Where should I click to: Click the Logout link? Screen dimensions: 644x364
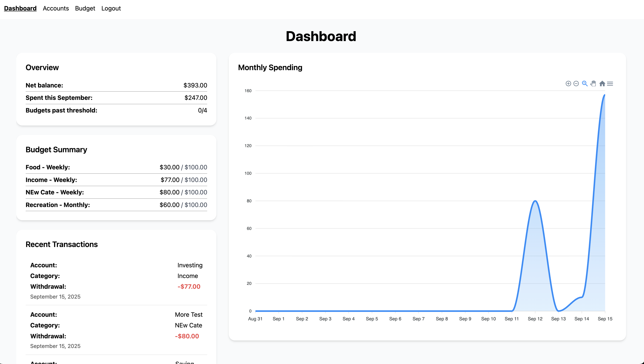point(111,8)
